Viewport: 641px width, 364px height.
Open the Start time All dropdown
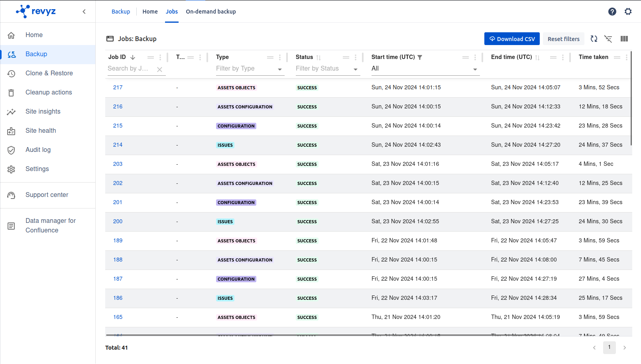426,69
